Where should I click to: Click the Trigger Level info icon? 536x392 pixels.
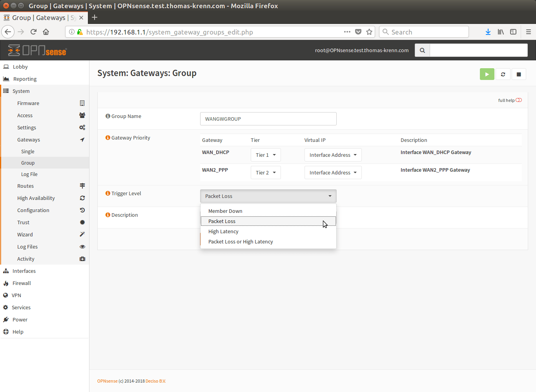[108, 193]
